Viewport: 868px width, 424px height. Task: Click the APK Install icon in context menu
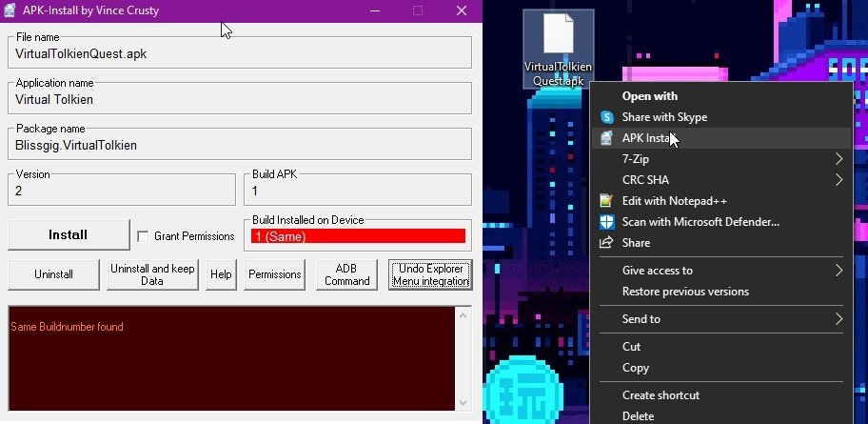click(606, 138)
